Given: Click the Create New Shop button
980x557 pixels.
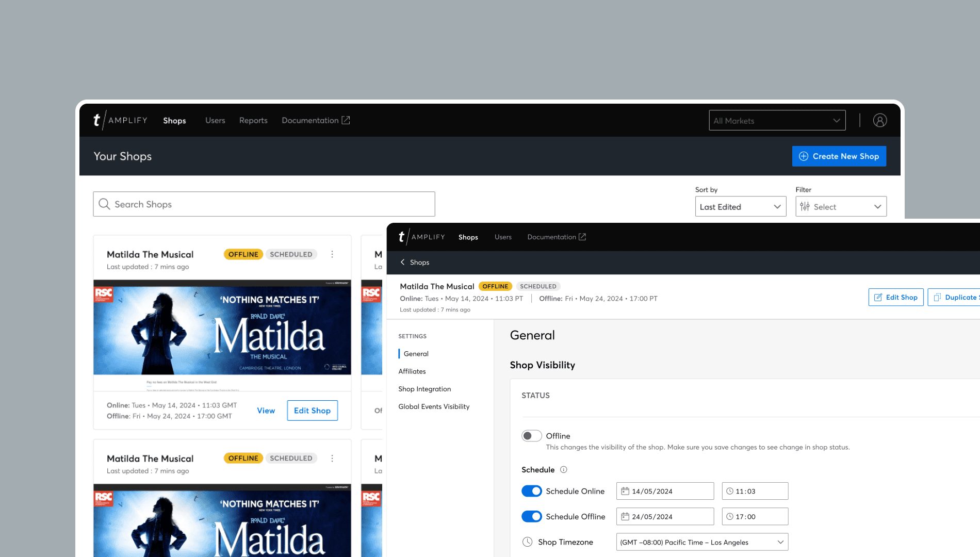Looking at the screenshot, I should (839, 156).
